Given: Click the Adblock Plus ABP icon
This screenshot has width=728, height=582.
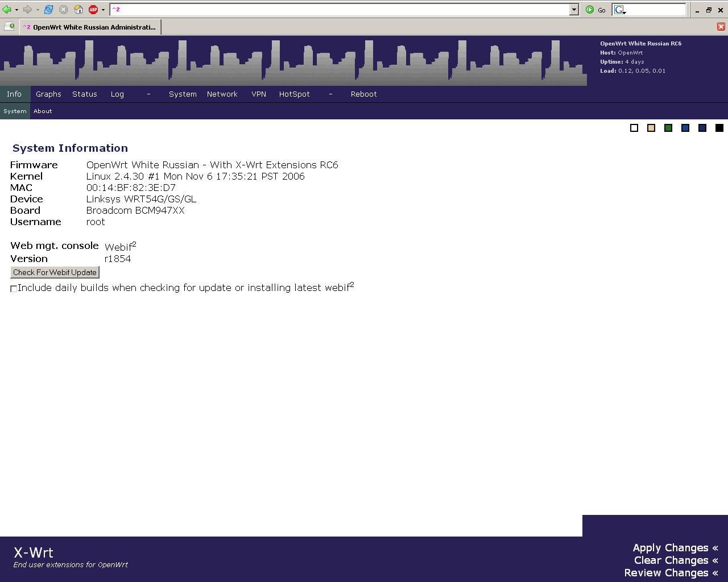Looking at the screenshot, I should (x=93, y=10).
